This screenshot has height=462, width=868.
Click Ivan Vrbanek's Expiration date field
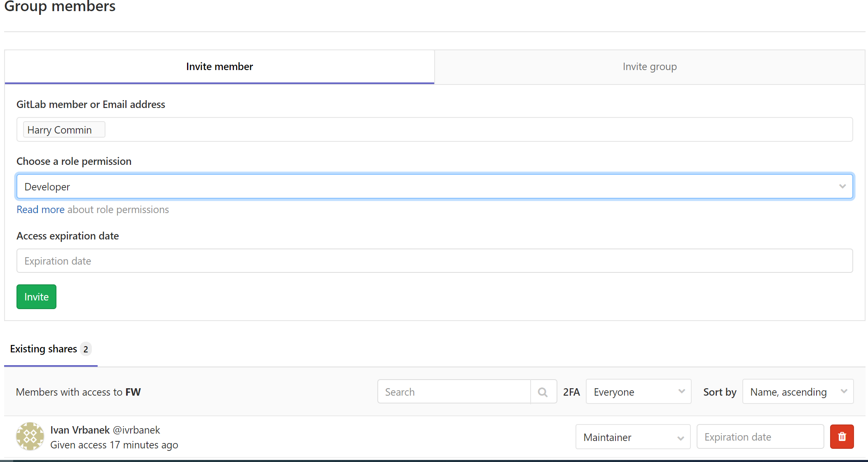click(760, 437)
